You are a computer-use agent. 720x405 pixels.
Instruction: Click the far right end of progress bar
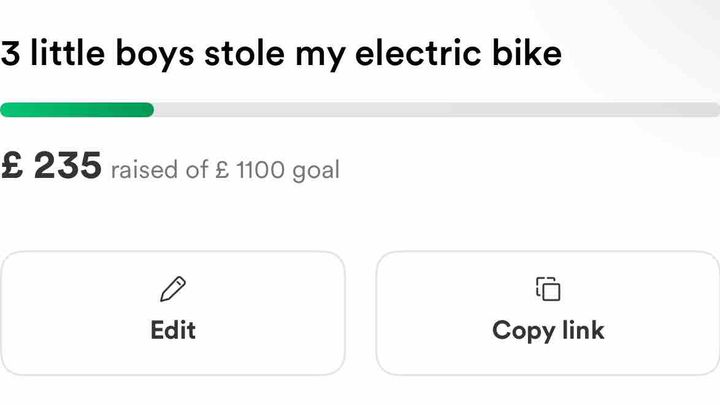pos(714,110)
